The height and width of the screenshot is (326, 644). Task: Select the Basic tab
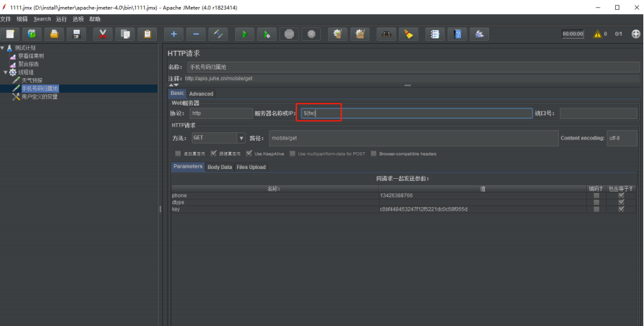pos(177,94)
